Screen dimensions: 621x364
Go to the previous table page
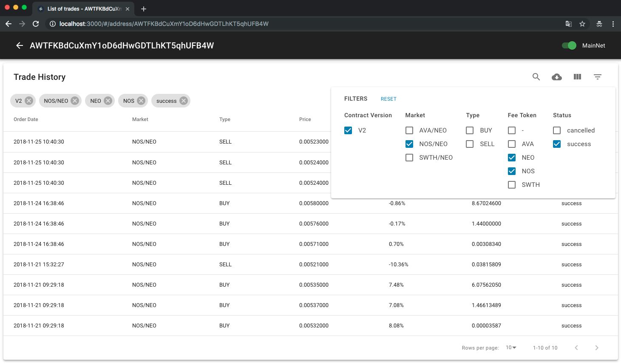(576, 348)
